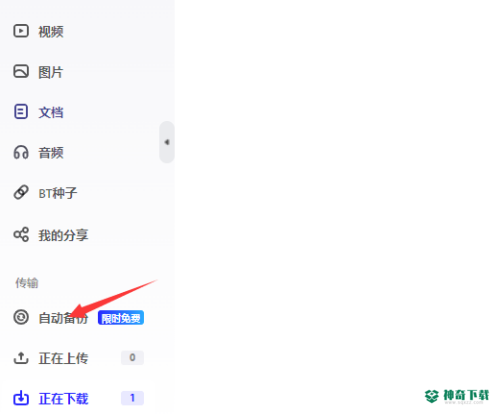Click the document icon beside 文档
Screen dimensions: 500x414
(x=21, y=112)
